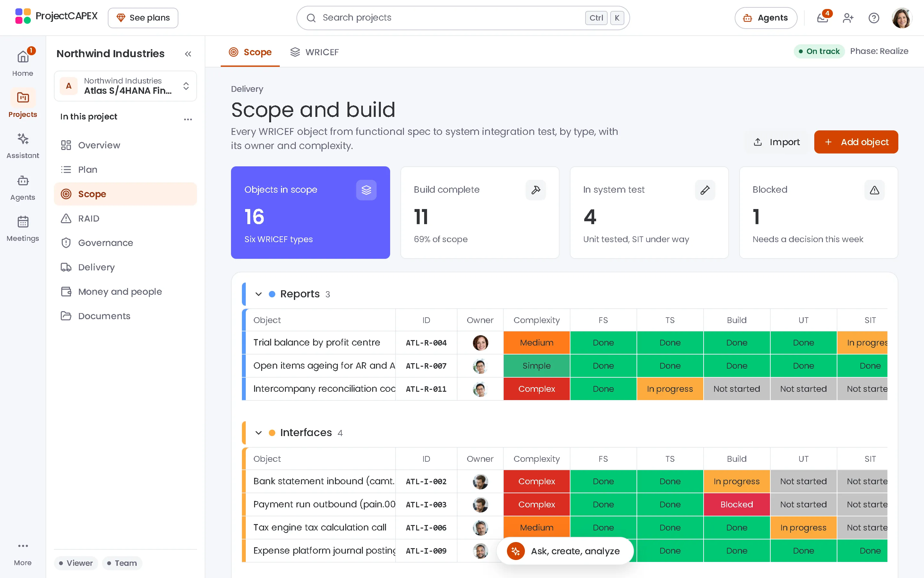This screenshot has height=578, width=924.
Task: Click the Import button
Action: pyautogui.click(x=776, y=142)
